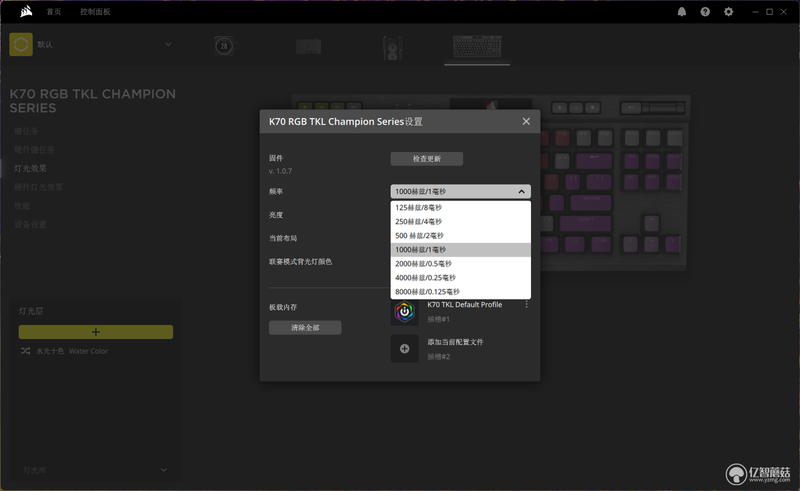Choose 125赫兹/8毫秒 polling rate
This screenshot has height=491, width=800.
(x=460, y=208)
